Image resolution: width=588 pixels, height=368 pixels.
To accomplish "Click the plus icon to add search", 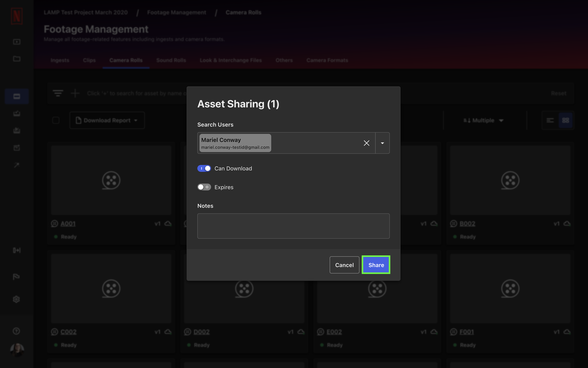I will [x=75, y=93].
